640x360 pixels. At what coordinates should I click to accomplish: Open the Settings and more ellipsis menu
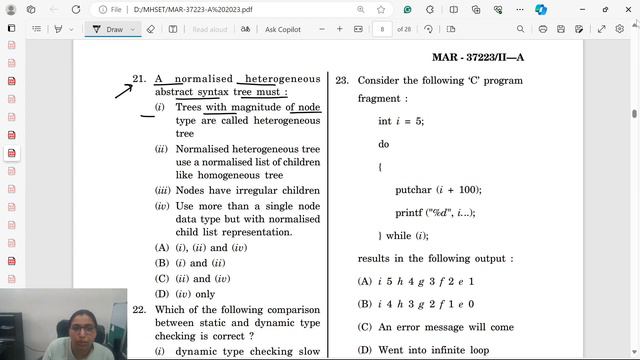[520, 9]
